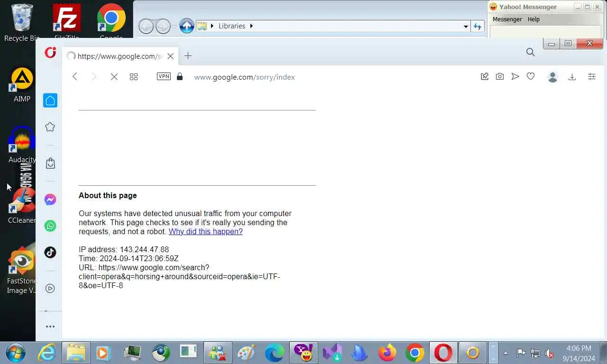The image size is (607, 364).
Task: Open the Speed Dial start page grid
Action: click(134, 77)
